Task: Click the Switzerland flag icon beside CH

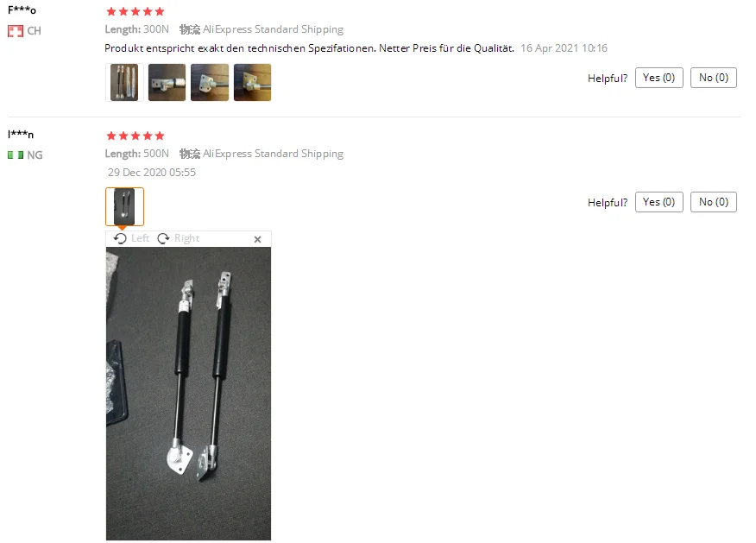Action: [16, 31]
